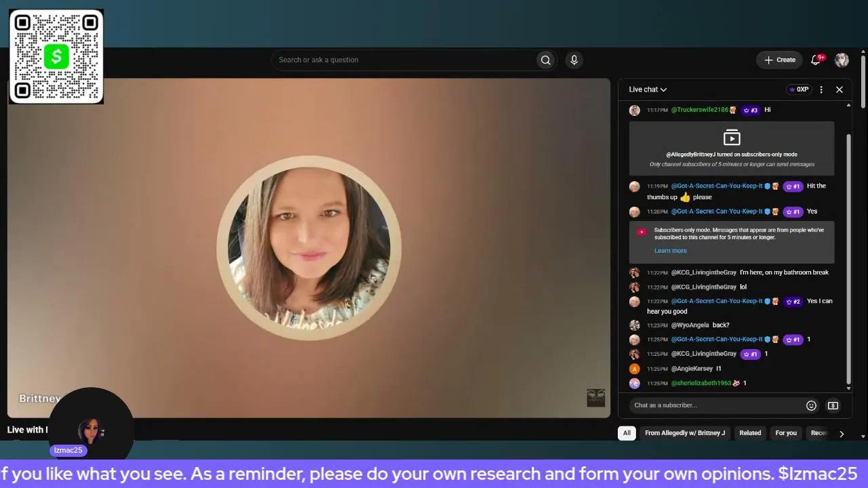
Task: Focus the search or ask box
Action: (404, 60)
